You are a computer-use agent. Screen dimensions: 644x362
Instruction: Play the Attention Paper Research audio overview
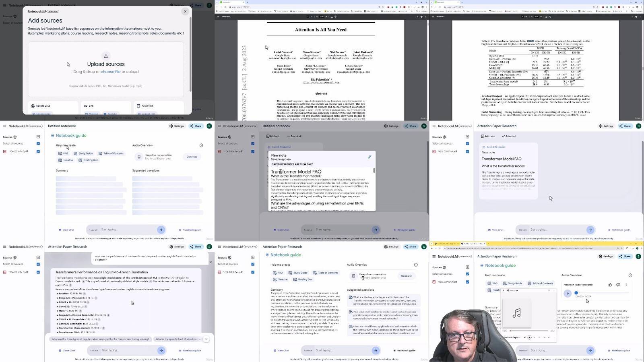pyautogui.click(x=568, y=293)
